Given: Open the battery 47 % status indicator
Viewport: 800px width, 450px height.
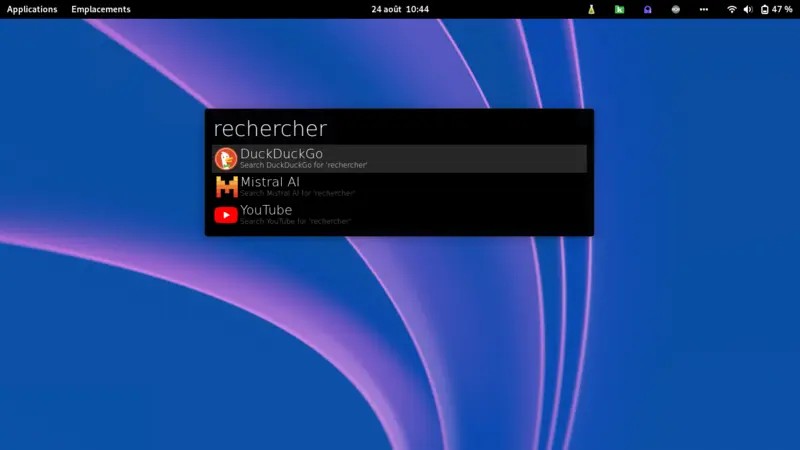Looking at the screenshot, I should click(x=776, y=9).
